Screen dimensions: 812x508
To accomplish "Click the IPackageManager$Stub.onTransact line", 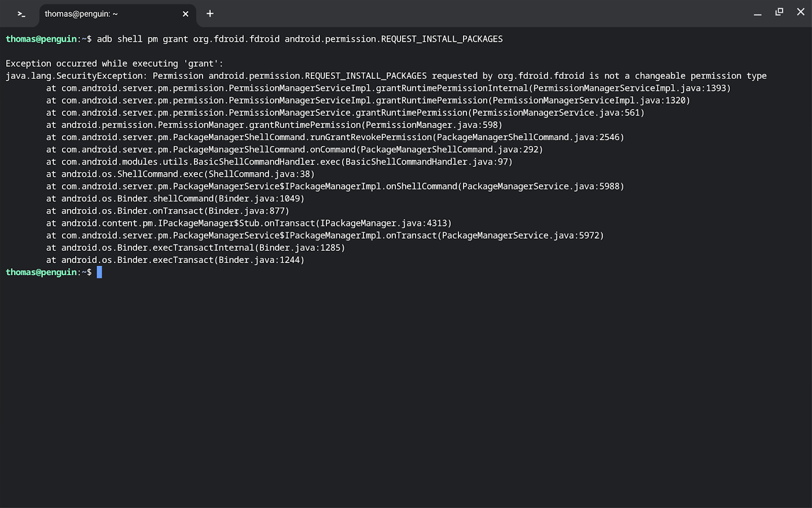I will tap(248, 223).
